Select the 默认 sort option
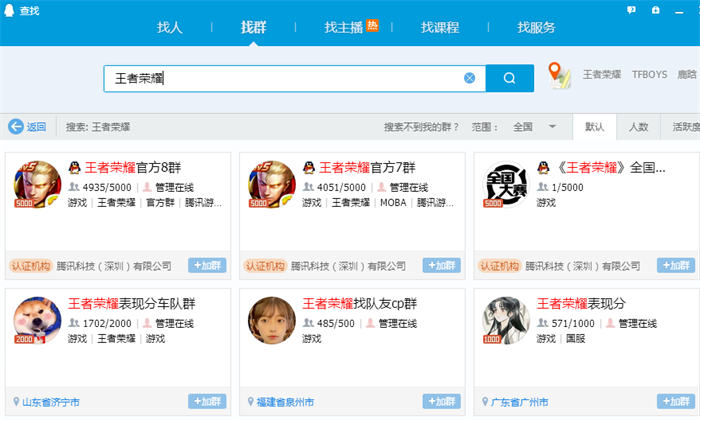701x435 pixels. 595,127
